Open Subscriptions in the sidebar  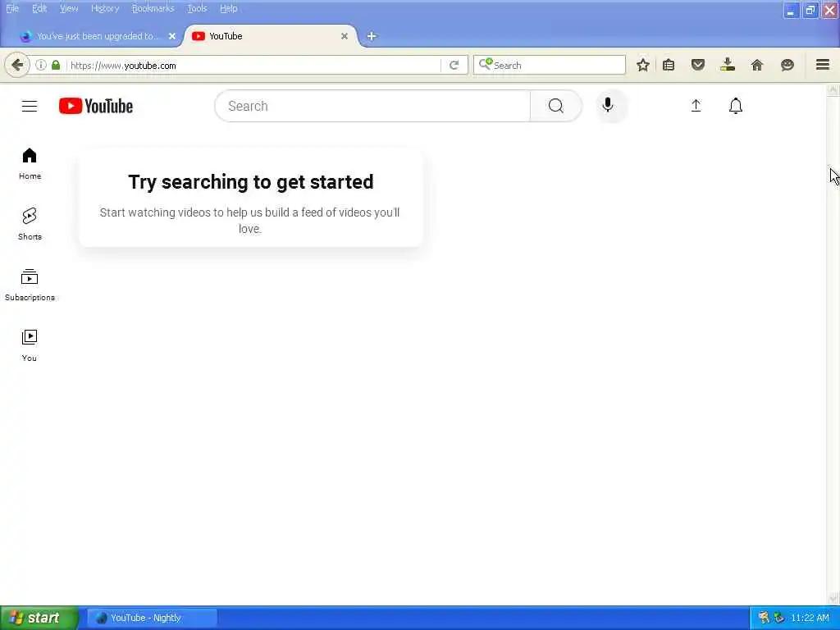[x=30, y=285]
